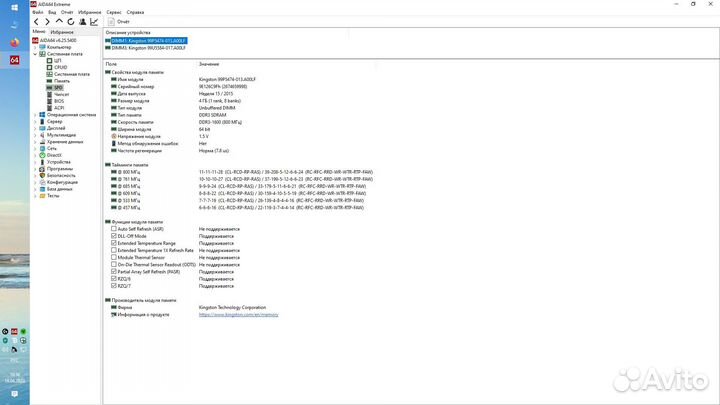This screenshot has width=720, height=405.
Task: Select the DIMM3 Kingston 99U5584 device row
Action: (149, 48)
